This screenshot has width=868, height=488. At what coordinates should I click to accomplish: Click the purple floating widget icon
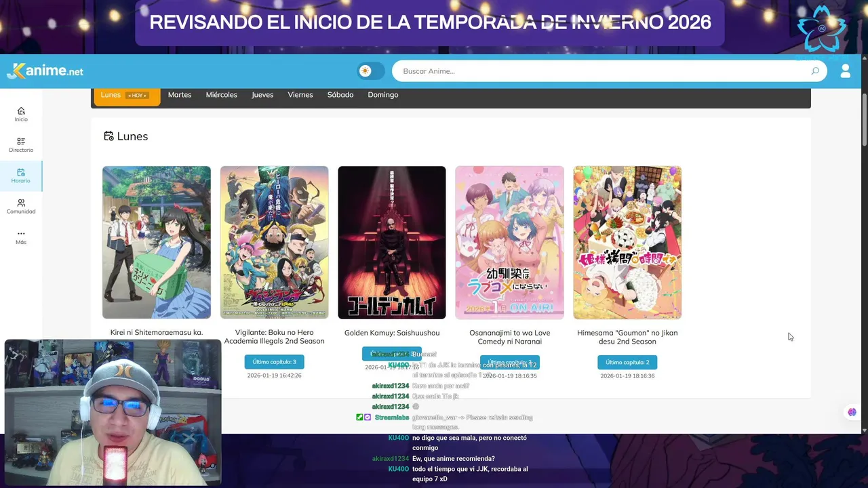click(x=852, y=412)
